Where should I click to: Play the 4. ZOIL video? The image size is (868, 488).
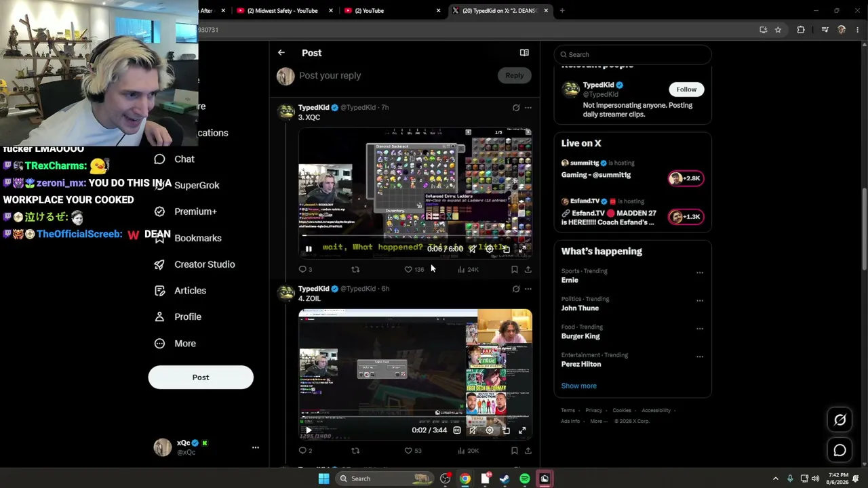click(x=309, y=430)
